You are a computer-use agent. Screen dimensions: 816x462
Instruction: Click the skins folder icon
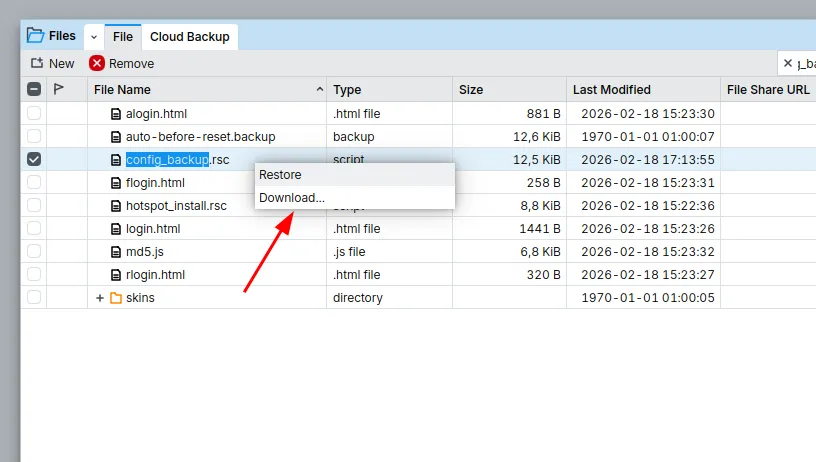[115, 298]
